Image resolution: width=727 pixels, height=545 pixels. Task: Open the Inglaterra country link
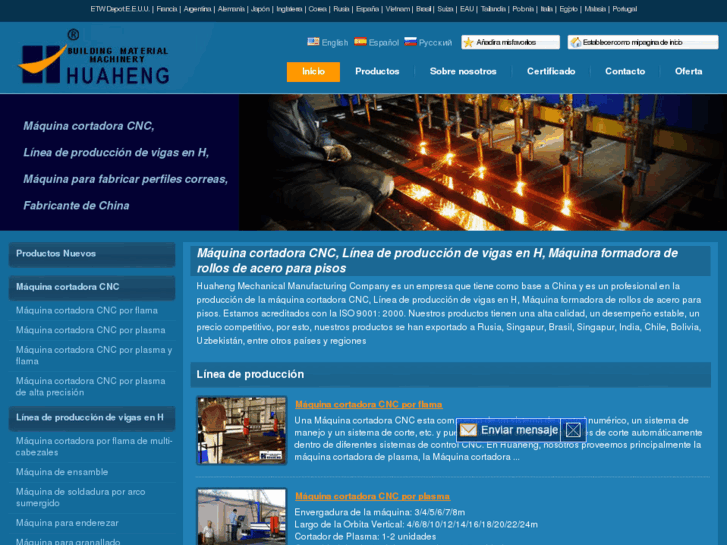(289, 9)
